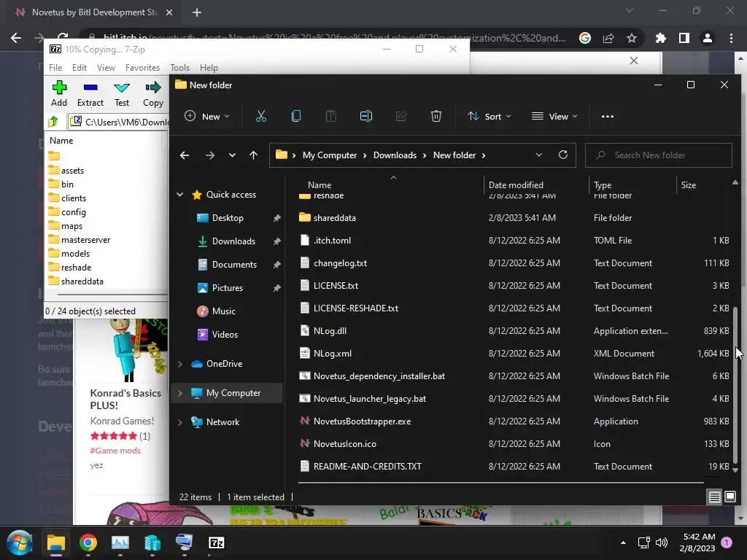Click the 7-Zip Add plus icon
Screen dimensions: 747x560
point(59,87)
